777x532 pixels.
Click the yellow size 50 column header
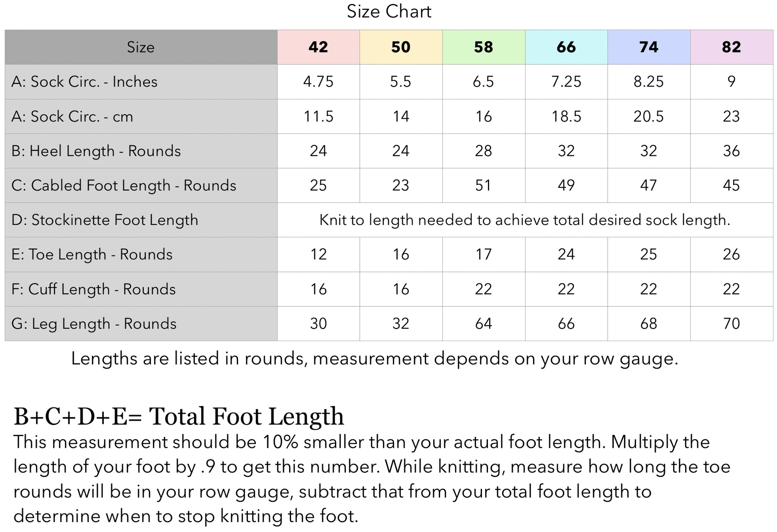401,47
